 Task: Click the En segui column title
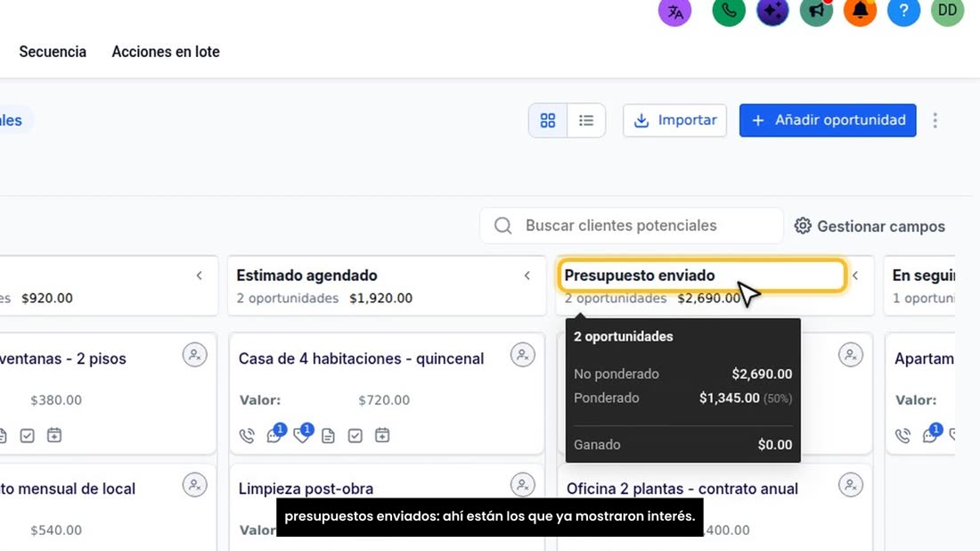(923, 275)
